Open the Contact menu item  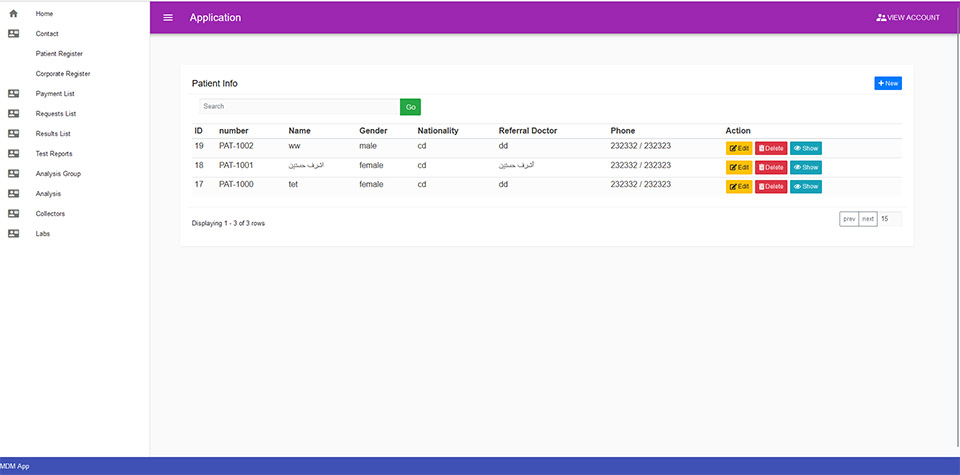pos(47,34)
